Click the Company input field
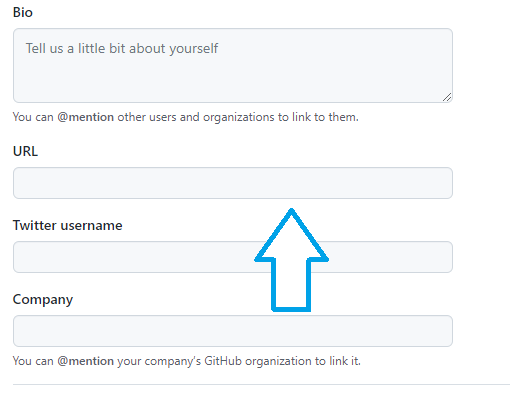Viewport: 510px width, 399px height. 233,331
